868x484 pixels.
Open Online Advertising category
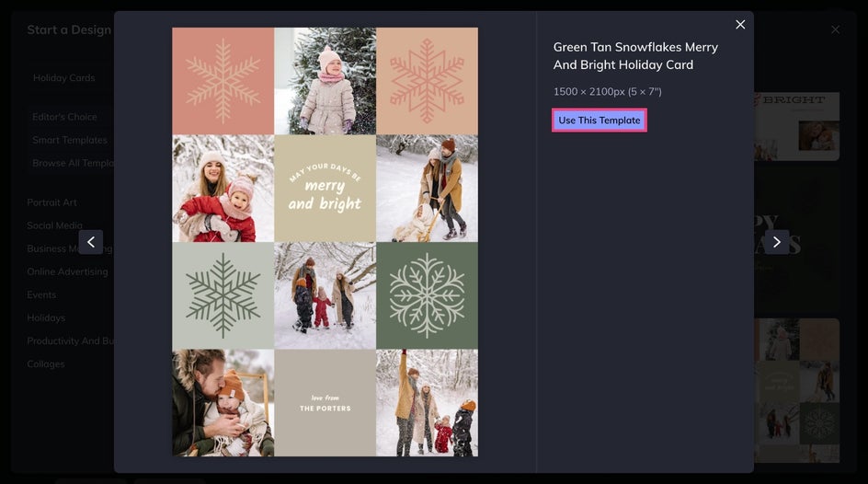67,271
